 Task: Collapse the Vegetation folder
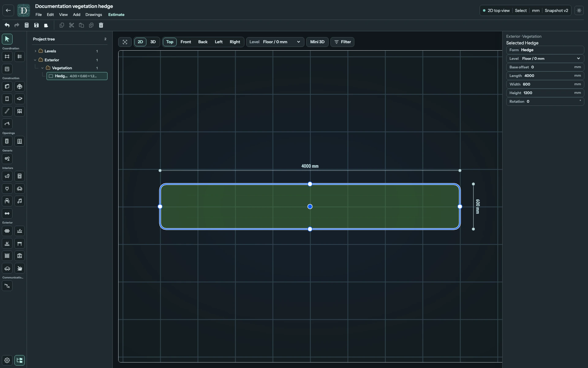(x=43, y=68)
